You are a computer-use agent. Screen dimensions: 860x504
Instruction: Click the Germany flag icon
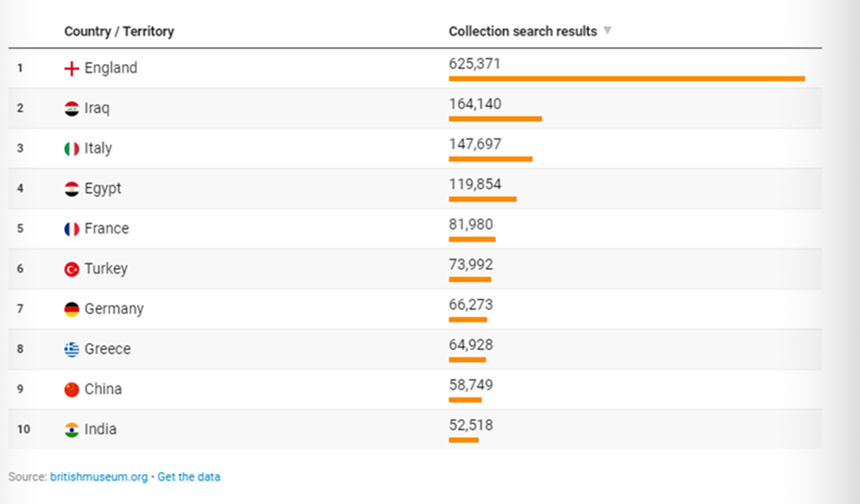[71, 309]
